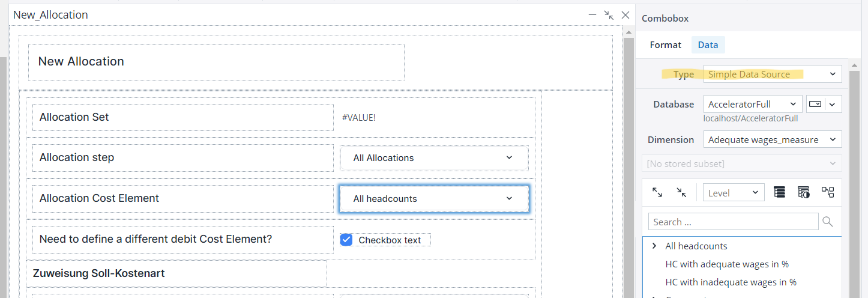The height and width of the screenshot is (298, 868).
Task: Open the Type Simple Data Source dropdown
Action: pos(773,74)
